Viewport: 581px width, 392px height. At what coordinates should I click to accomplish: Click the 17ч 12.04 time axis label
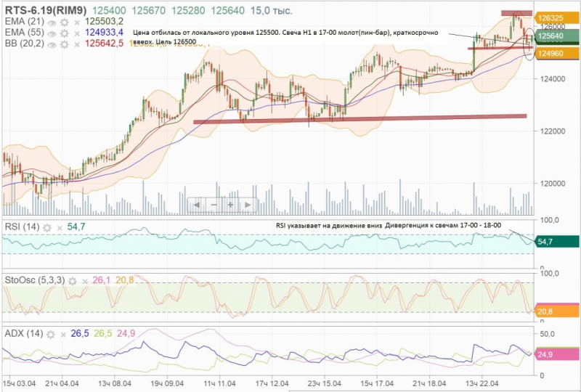point(272,383)
